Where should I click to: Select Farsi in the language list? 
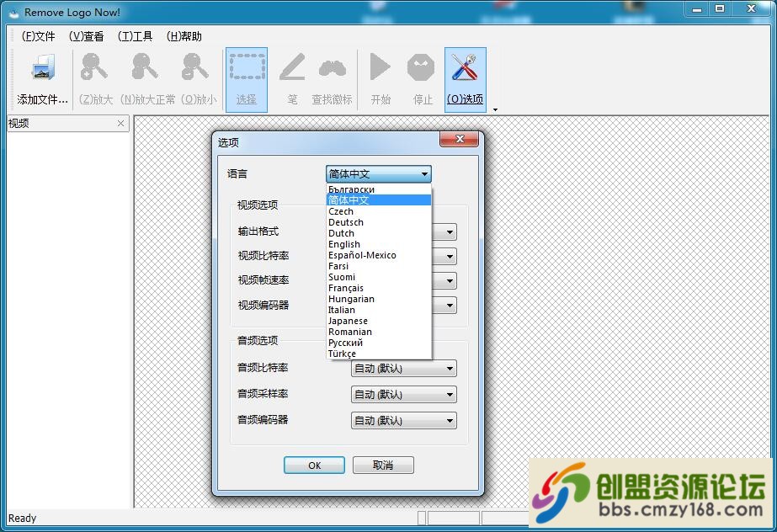pyautogui.click(x=379, y=266)
